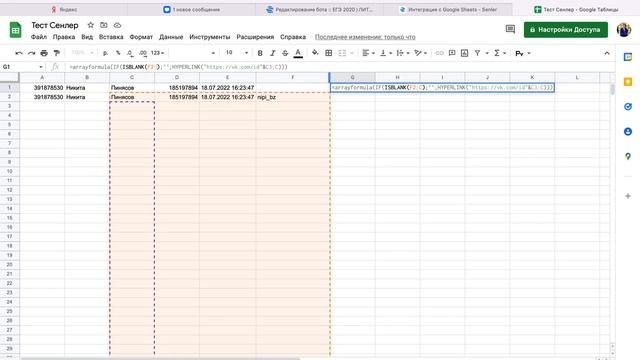Open the last edit history link
640x360 pixels.
[x=365, y=37]
